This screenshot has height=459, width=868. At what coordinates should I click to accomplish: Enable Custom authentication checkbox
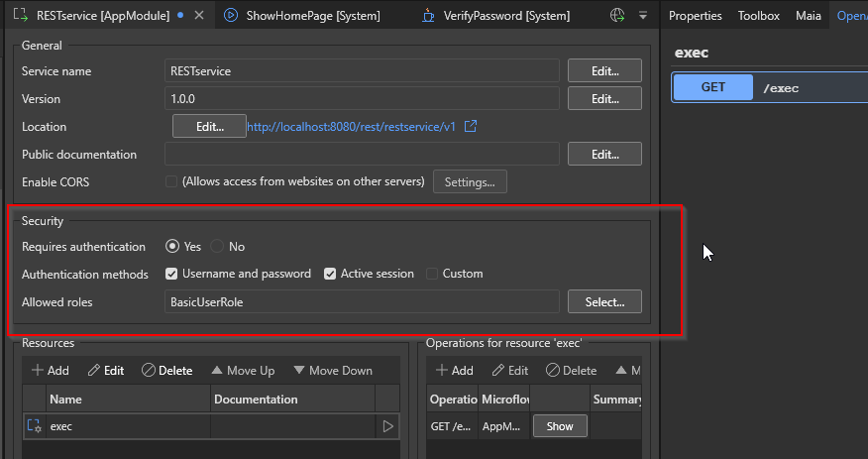click(432, 274)
